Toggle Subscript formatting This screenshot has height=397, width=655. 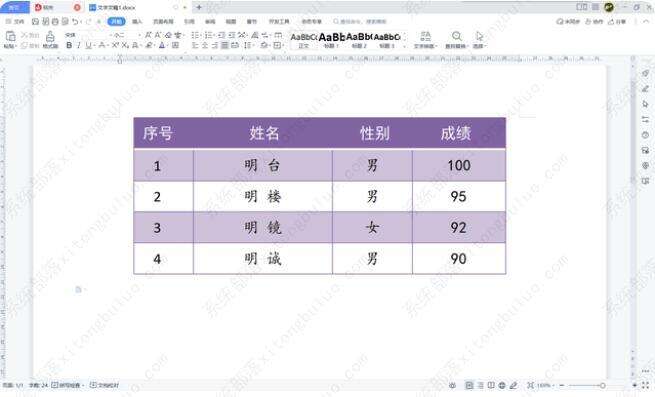tap(124, 46)
